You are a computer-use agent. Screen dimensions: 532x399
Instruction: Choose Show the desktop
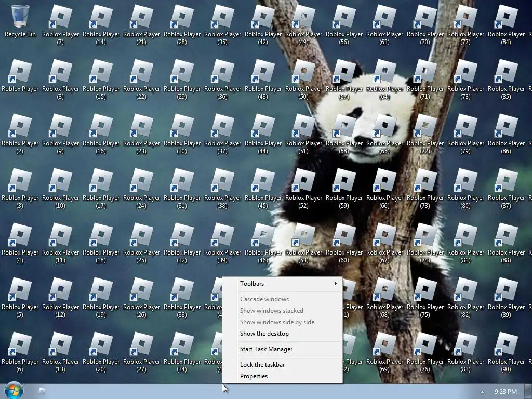coord(282,334)
